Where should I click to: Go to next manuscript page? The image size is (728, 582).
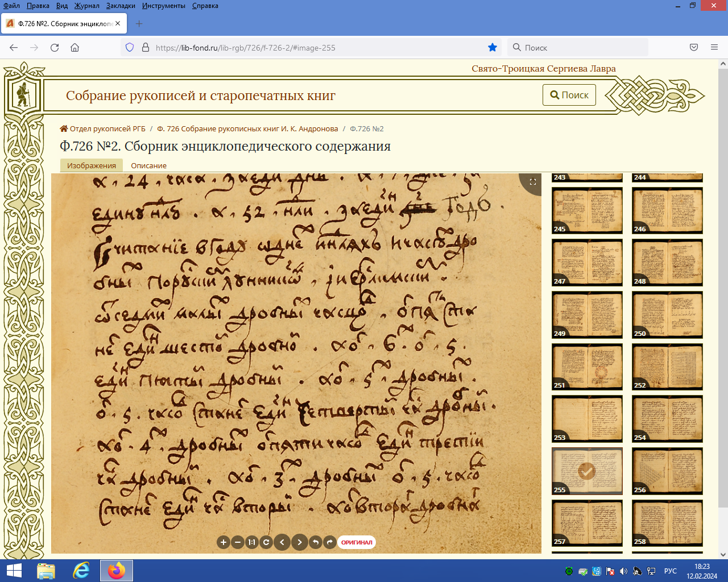(x=300, y=542)
